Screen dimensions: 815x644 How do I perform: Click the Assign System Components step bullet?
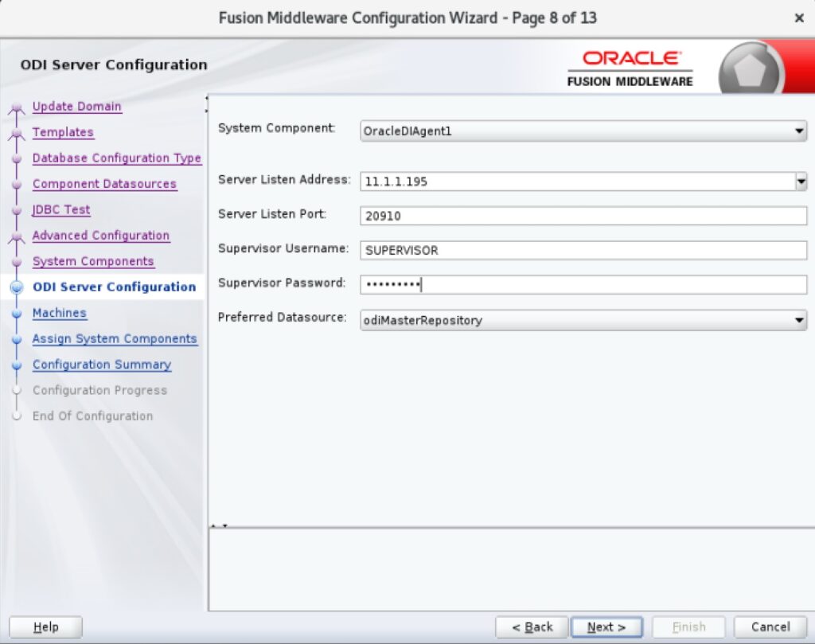pos(17,339)
